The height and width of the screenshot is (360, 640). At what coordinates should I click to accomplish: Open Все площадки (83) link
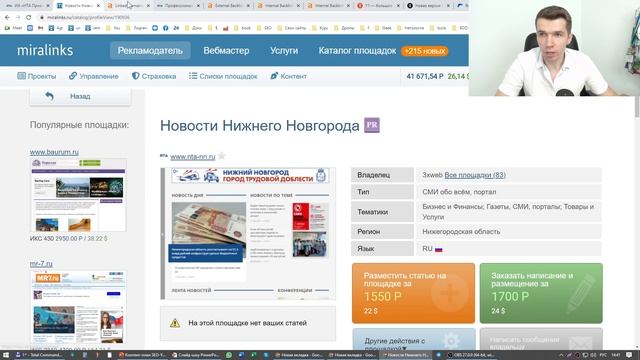click(475, 175)
